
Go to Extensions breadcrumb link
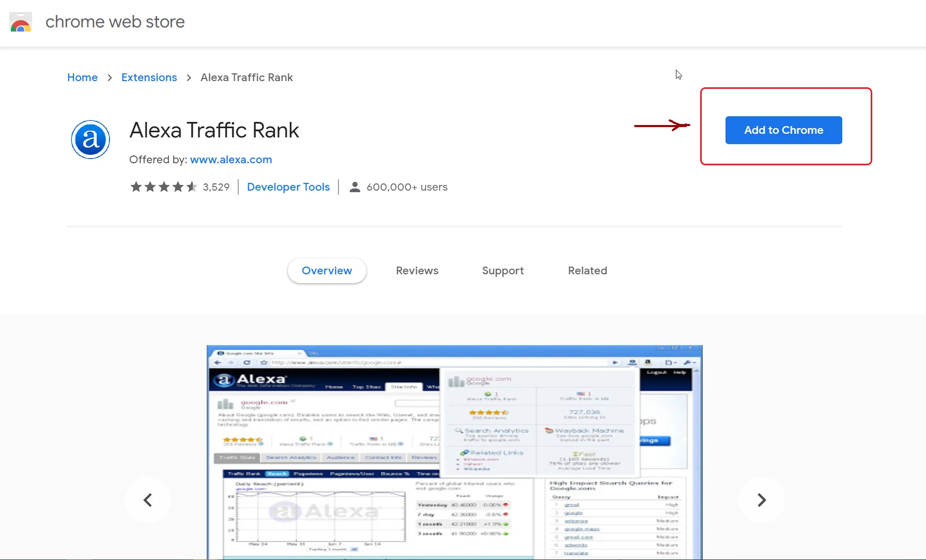click(149, 77)
